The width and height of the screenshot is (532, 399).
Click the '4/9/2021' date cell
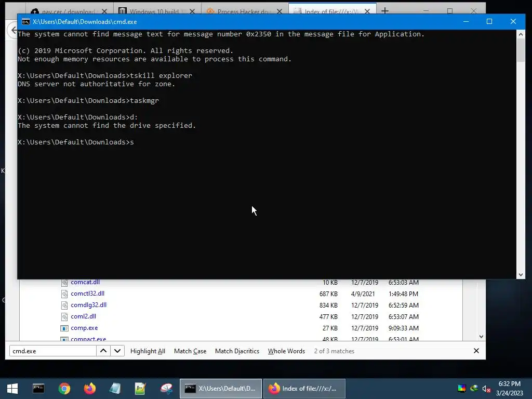[x=363, y=294]
